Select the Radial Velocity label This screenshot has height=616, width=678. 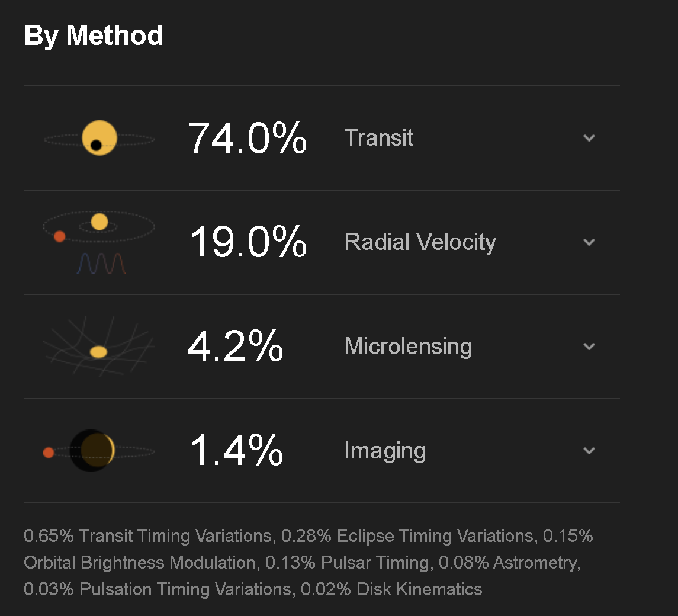(420, 242)
